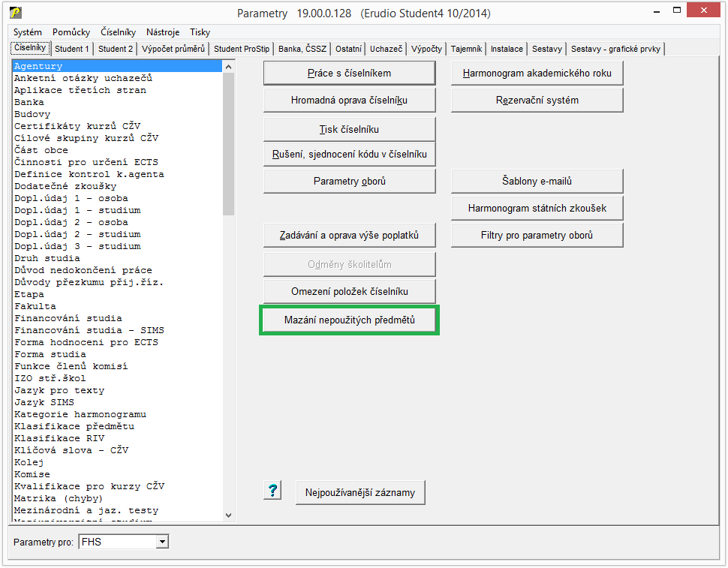
Task: Open the Nástroje menu
Action: (x=163, y=32)
